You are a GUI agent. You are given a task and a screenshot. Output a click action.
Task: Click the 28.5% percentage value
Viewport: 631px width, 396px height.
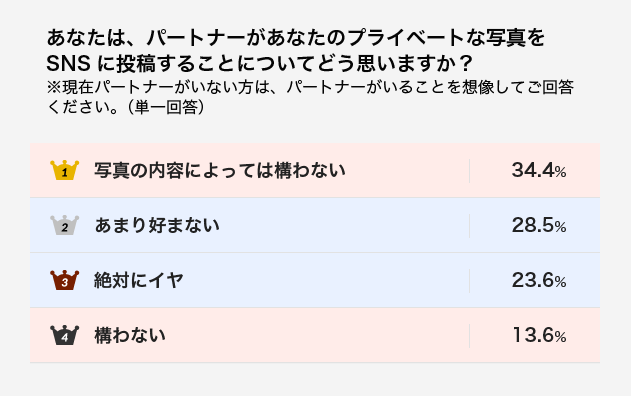539,225
